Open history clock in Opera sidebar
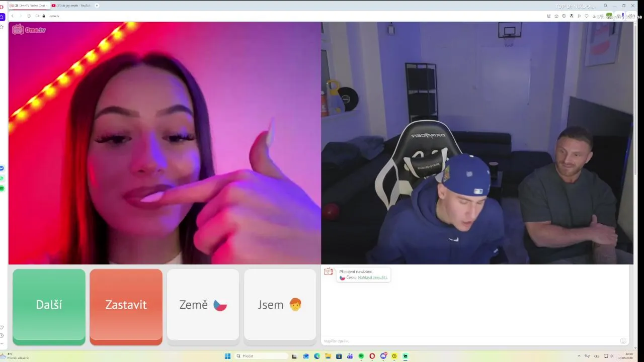Screen dimensions: 644x362 [x=2, y=336]
